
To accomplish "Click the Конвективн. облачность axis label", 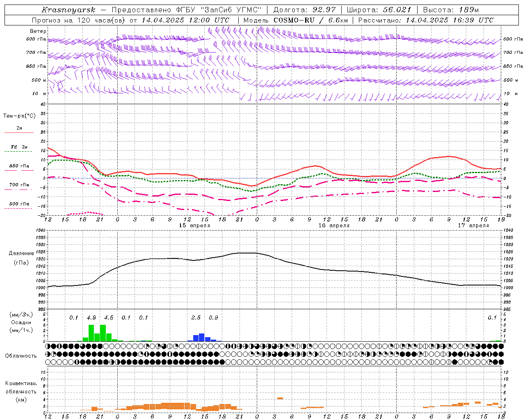I will click(21, 392).
